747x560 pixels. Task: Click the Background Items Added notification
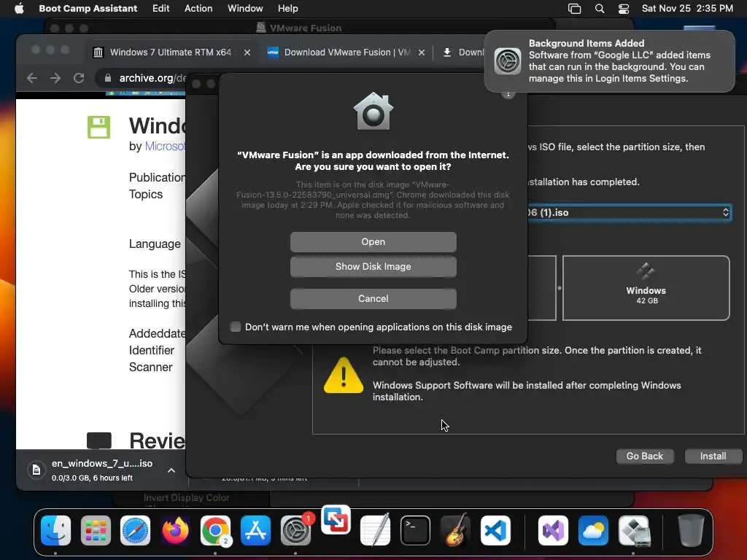tap(610, 61)
